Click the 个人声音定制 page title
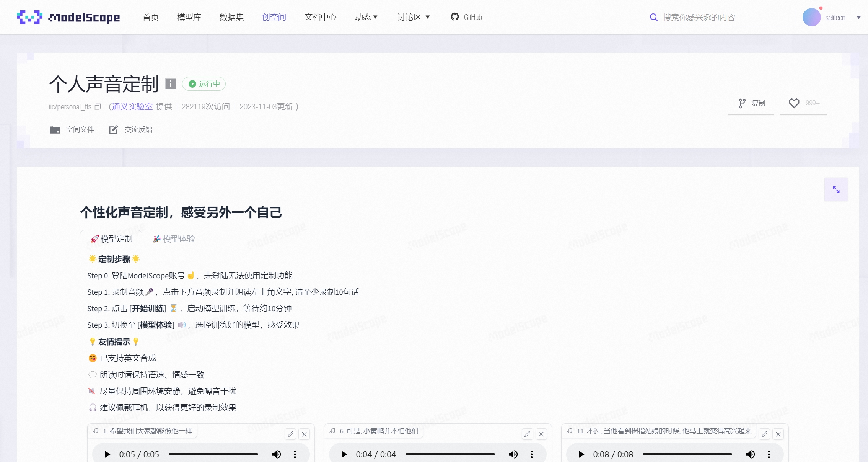The image size is (868, 462). point(104,84)
